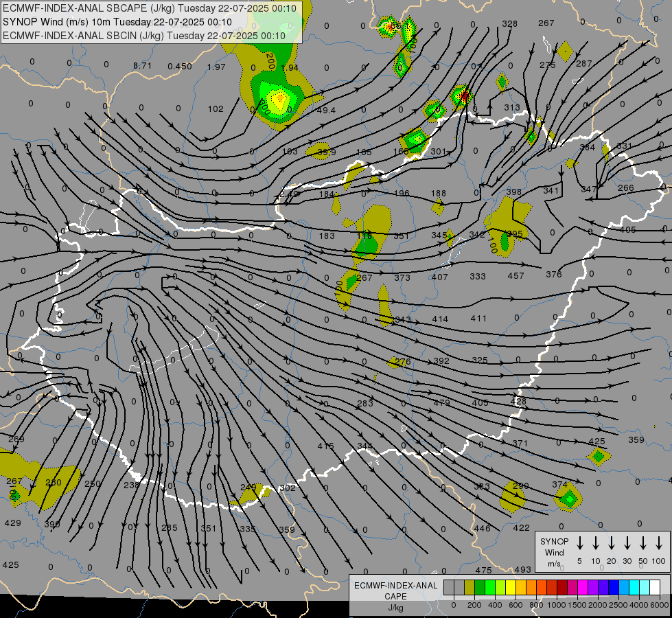The image size is (672, 618).
Task: Click the 429 value on the map
Action: point(12,523)
